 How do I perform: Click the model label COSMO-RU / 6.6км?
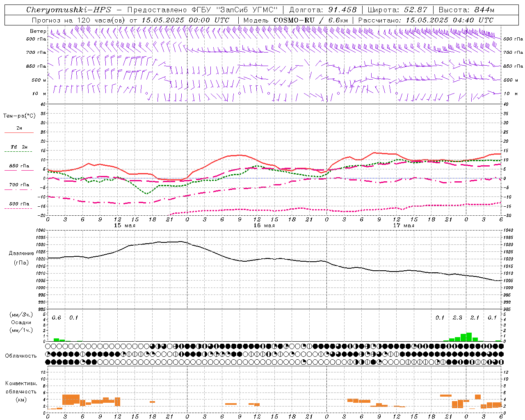coord(311,20)
